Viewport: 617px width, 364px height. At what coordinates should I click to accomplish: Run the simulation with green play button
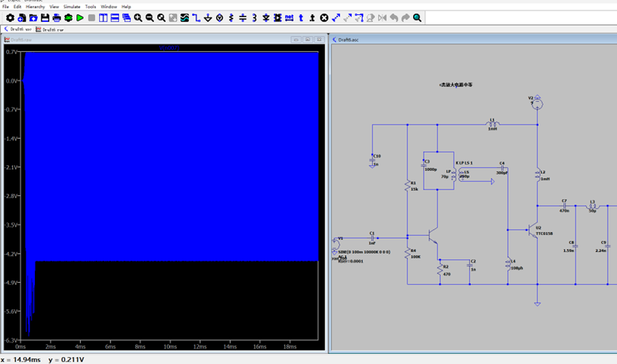click(x=80, y=18)
